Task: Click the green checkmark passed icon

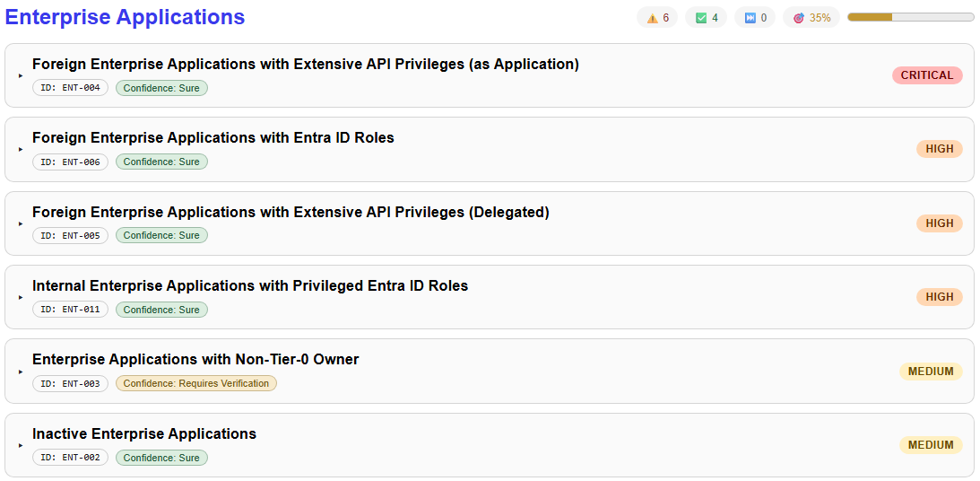Action: pos(701,18)
